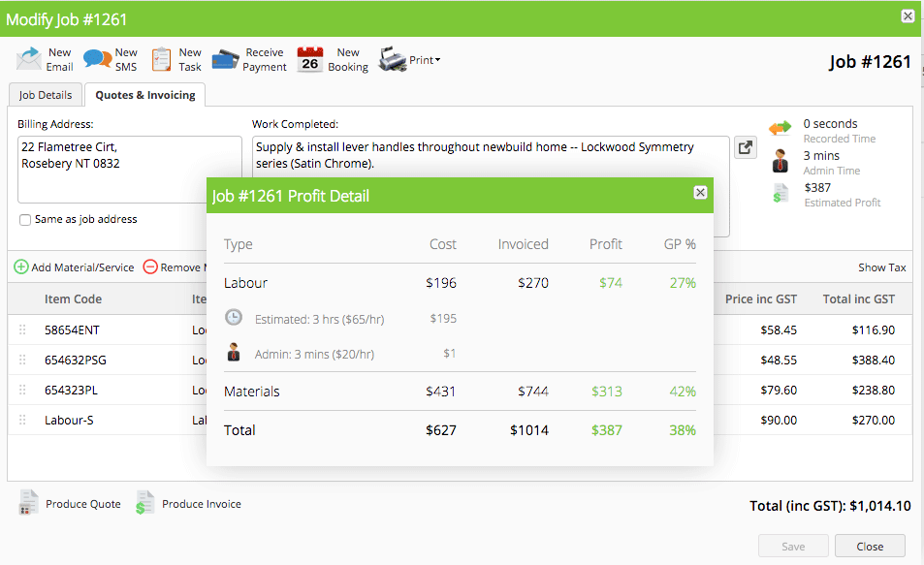Open the New Email composer
The height and width of the screenshot is (565, 924).
[x=27, y=59]
